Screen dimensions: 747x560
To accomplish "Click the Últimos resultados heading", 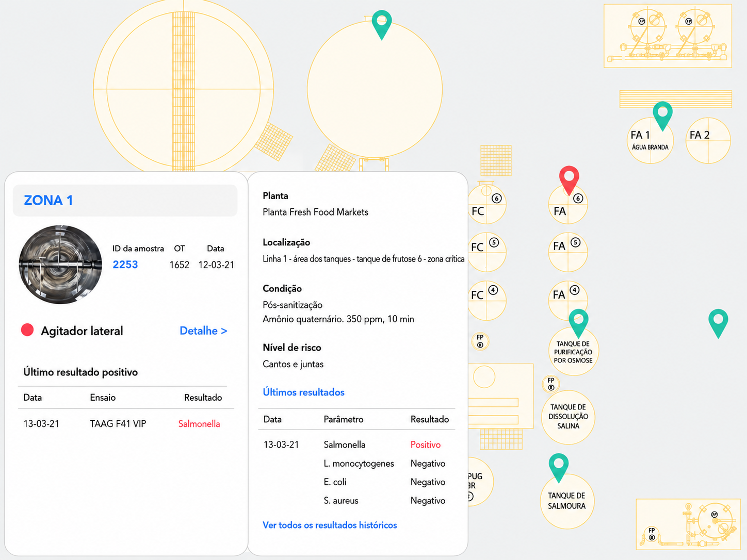I will [303, 392].
